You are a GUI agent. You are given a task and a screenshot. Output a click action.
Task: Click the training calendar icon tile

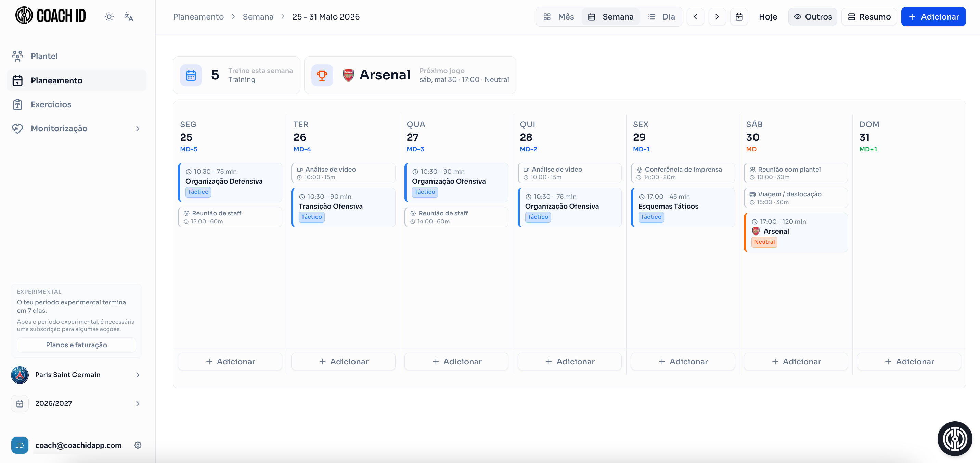(x=191, y=75)
